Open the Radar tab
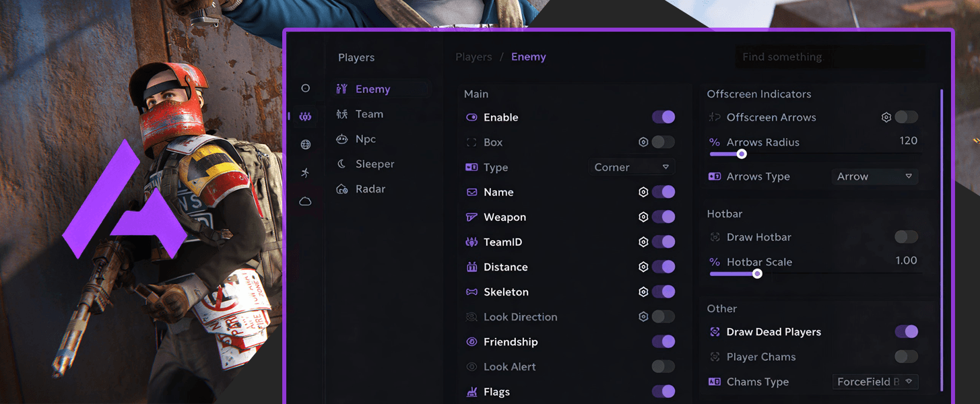The image size is (980, 404). coord(370,189)
